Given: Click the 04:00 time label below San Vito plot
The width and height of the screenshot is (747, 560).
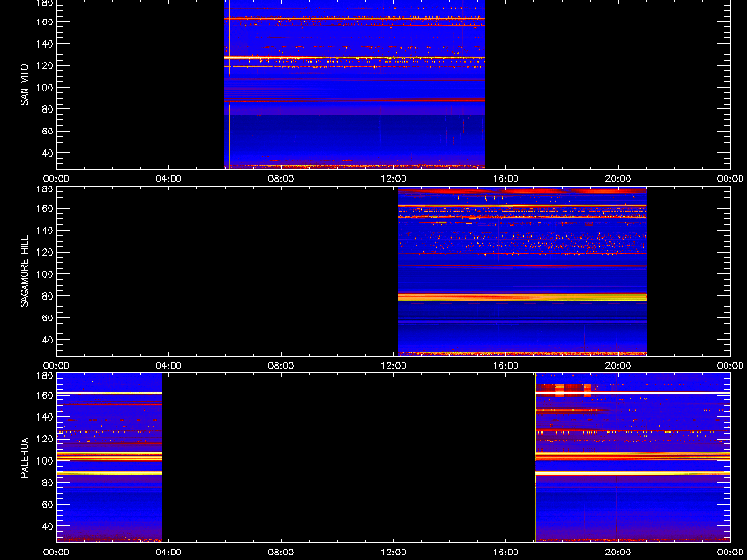Looking at the screenshot, I should coord(169,179).
